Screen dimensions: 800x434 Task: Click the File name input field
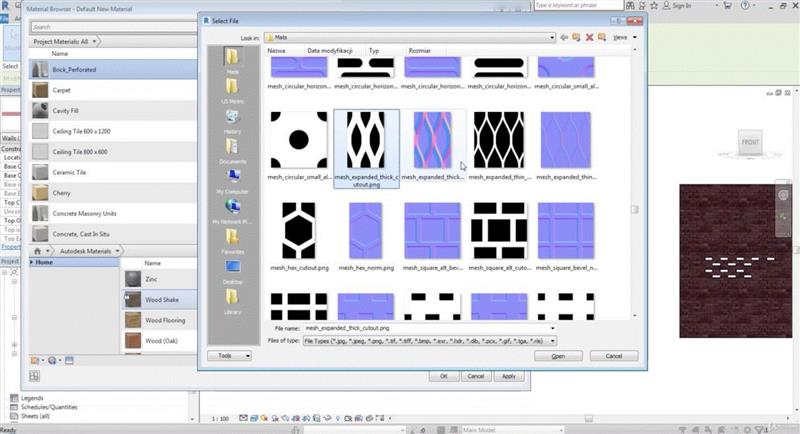[x=426, y=328]
